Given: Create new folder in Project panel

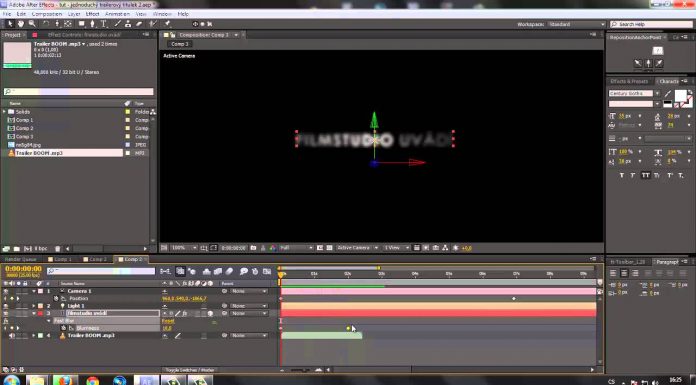Looking at the screenshot, I should pos(16,249).
